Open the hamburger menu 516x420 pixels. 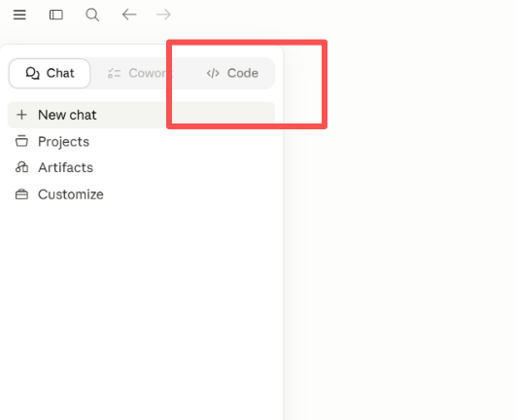19,15
